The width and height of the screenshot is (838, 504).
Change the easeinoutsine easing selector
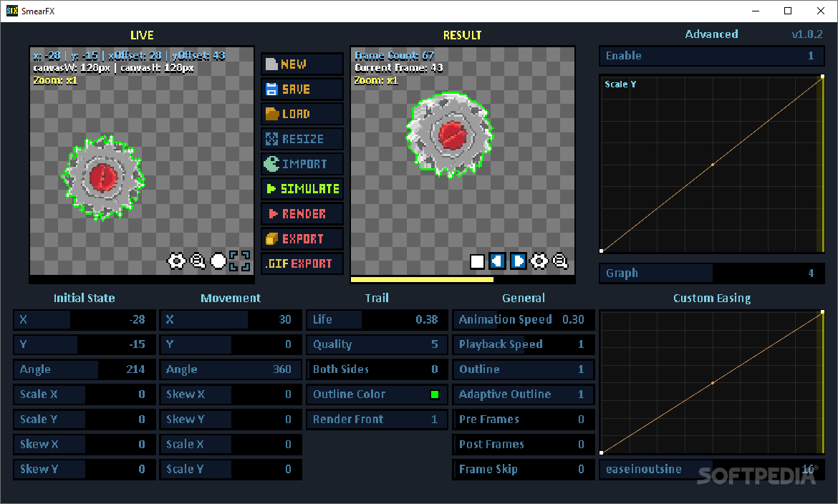coord(712,469)
